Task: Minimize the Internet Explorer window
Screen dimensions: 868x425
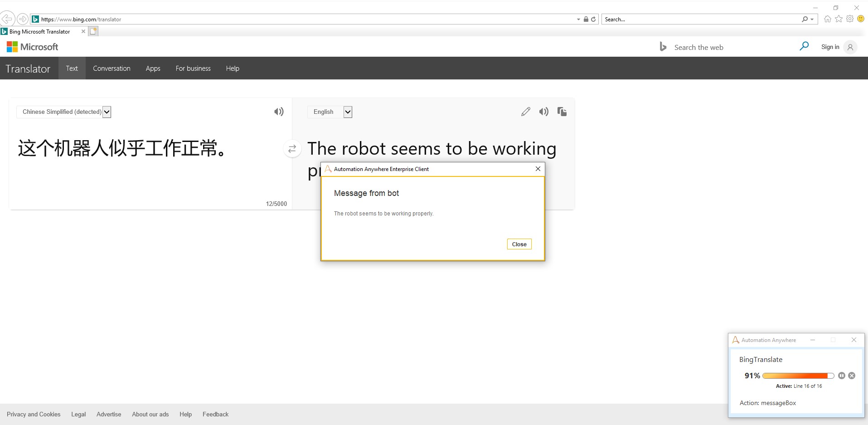Action: (815, 8)
